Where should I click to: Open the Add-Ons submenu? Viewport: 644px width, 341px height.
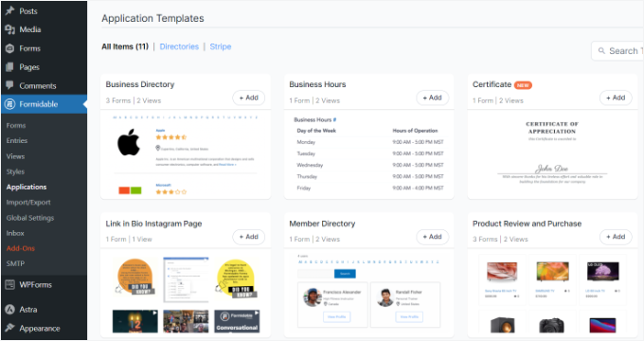coord(21,248)
